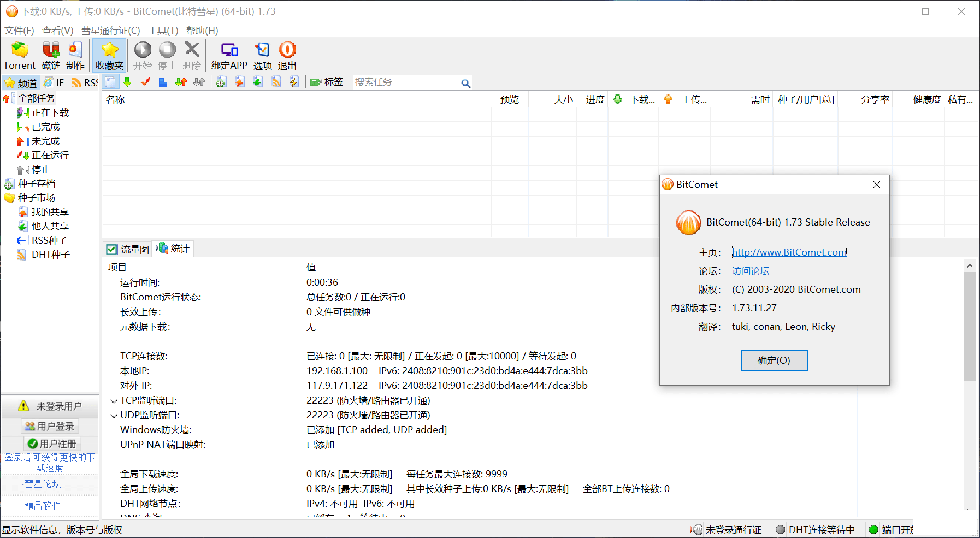Switch to the 统计 statistics tab

click(173, 249)
